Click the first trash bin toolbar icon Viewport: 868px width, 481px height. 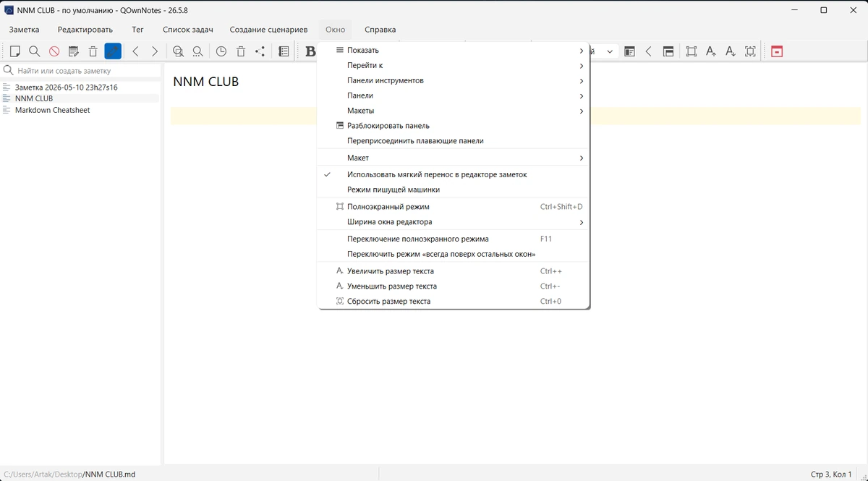(x=93, y=51)
